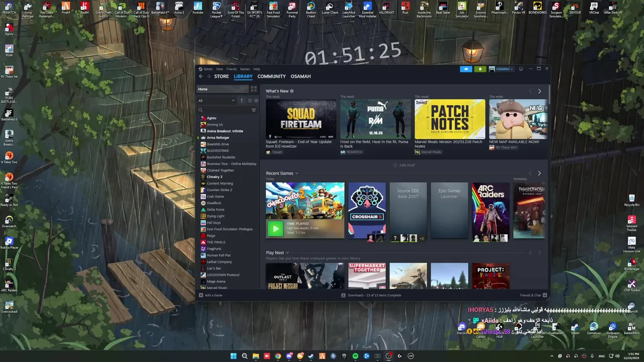The image size is (644, 362).
Task: Select Lethal Company in library list
Action: pyautogui.click(x=219, y=262)
